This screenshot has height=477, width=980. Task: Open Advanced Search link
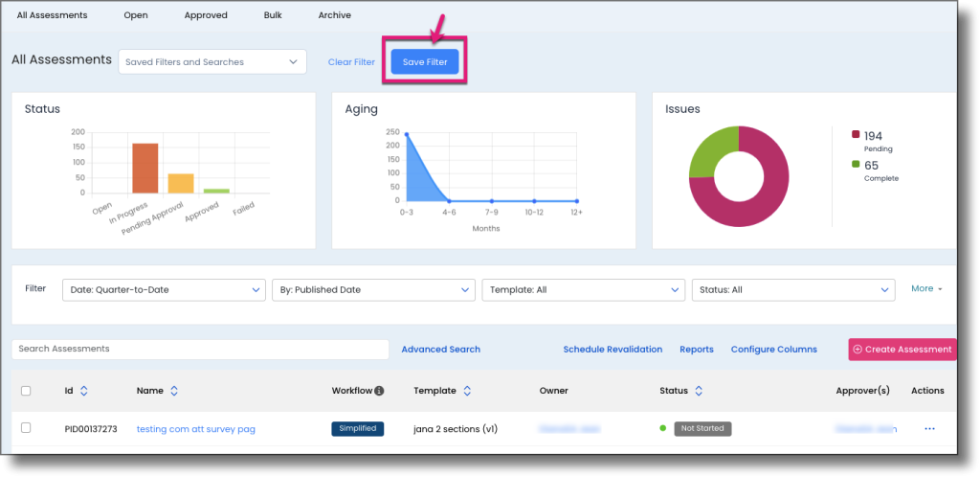click(x=440, y=350)
